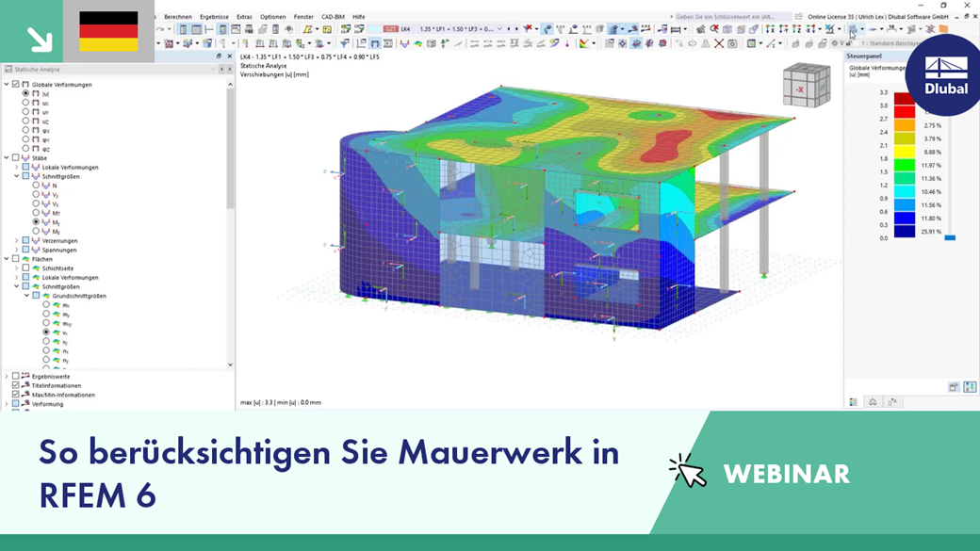The width and height of the screenshot is (980, 551).
Task: Click the colored result scale icon in second toolbar
Action: [584, 43]
